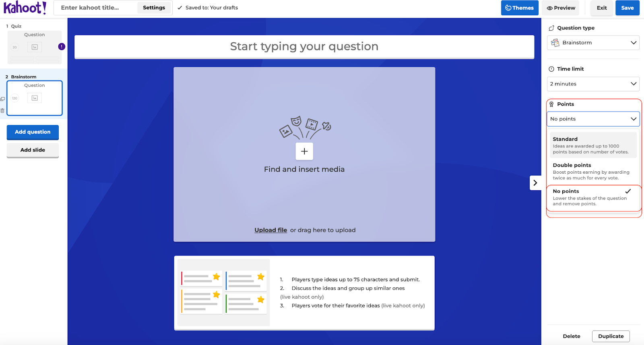Collapse the right panel with arrow icon
This screenshot has width=644, height=345.
pyautogui.click(x=535, y=183)
